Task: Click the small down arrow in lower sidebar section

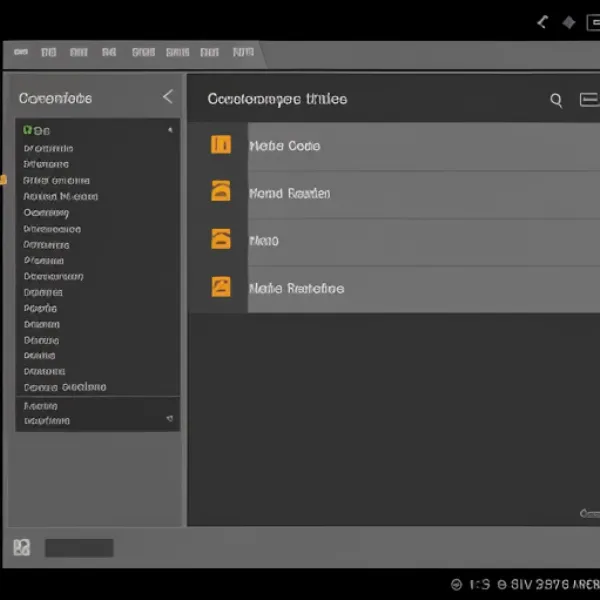Action: point(170,419)
